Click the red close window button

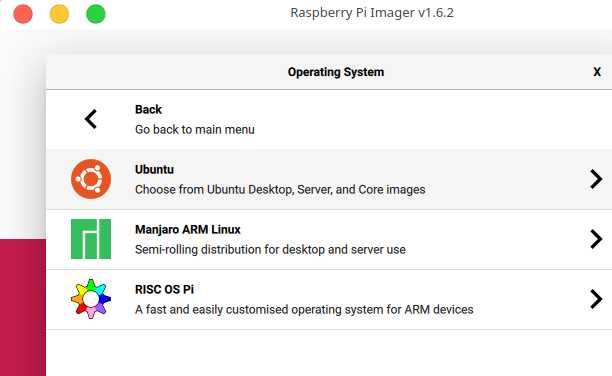point(23,14)
